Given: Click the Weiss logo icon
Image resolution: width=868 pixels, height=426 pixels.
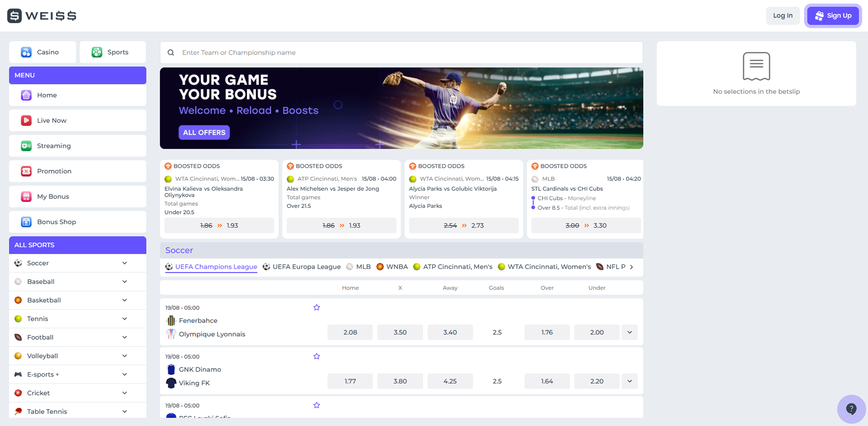Looking at the screenshot, I should pos(14,15).
